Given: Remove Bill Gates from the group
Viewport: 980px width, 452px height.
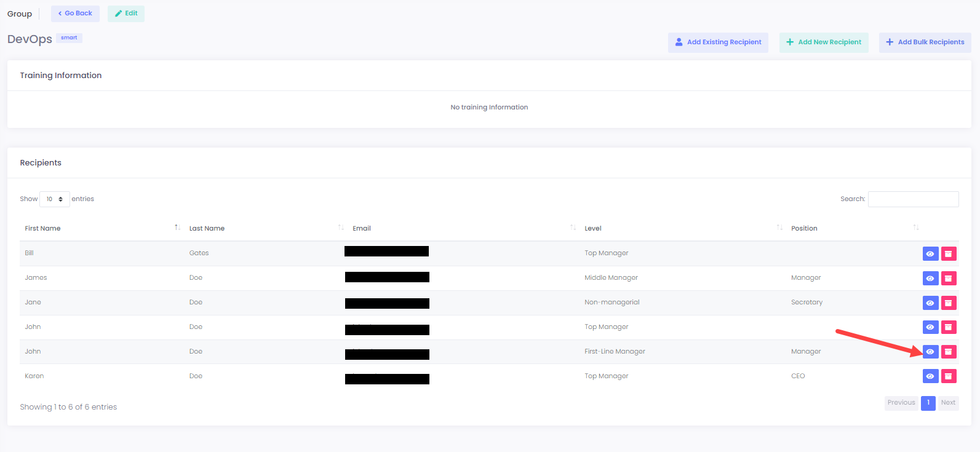Looking at the screenshot, I should tap(949, 253).
